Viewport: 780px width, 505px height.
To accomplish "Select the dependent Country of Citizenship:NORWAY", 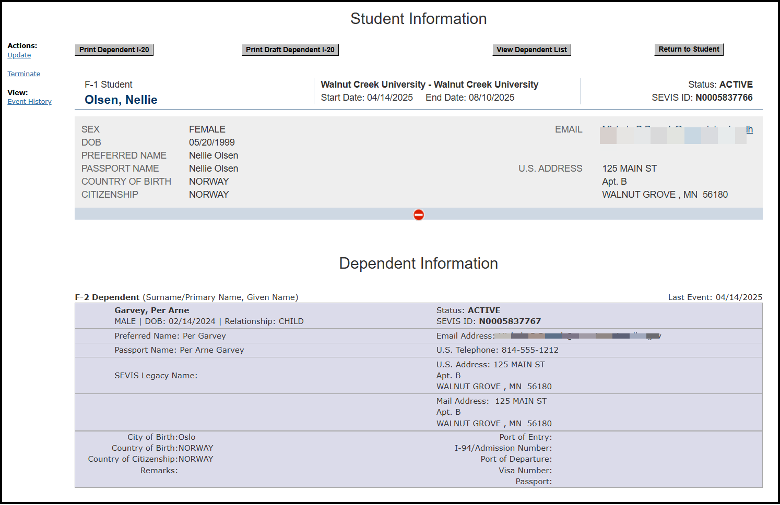I will 150,459.
